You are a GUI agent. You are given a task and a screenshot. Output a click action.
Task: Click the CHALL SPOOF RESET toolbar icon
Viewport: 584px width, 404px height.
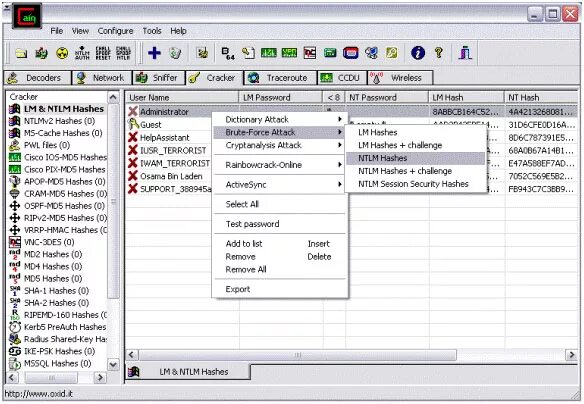103,53
